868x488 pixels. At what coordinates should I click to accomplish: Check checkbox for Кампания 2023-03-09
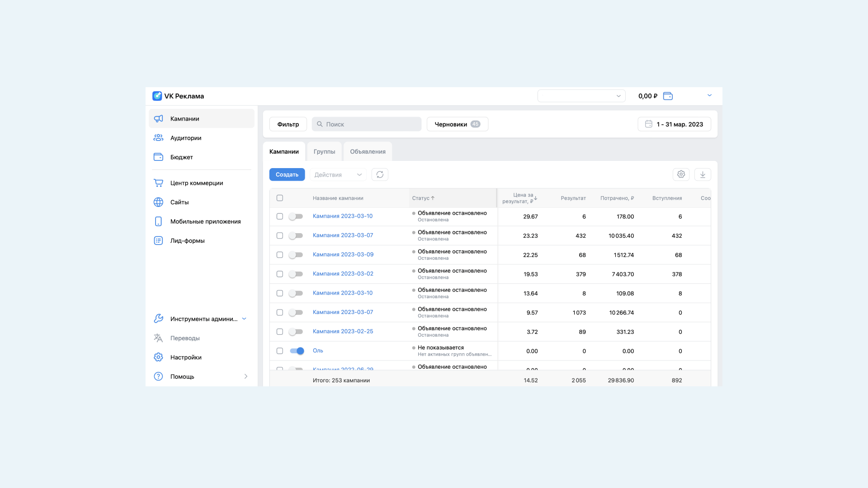(280, 255)
